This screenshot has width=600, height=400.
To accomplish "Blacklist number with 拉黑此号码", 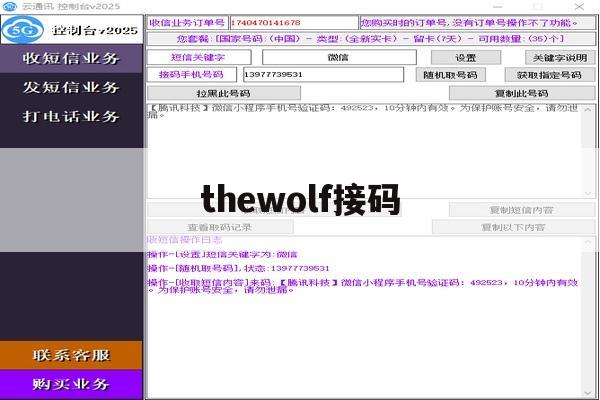I will (x=224, y=93).
